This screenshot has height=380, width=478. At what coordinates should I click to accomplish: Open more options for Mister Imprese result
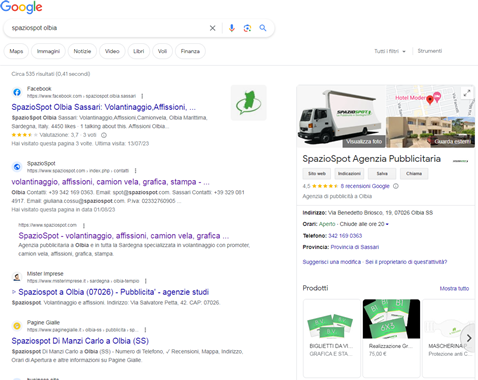click(x=146, y=281)
